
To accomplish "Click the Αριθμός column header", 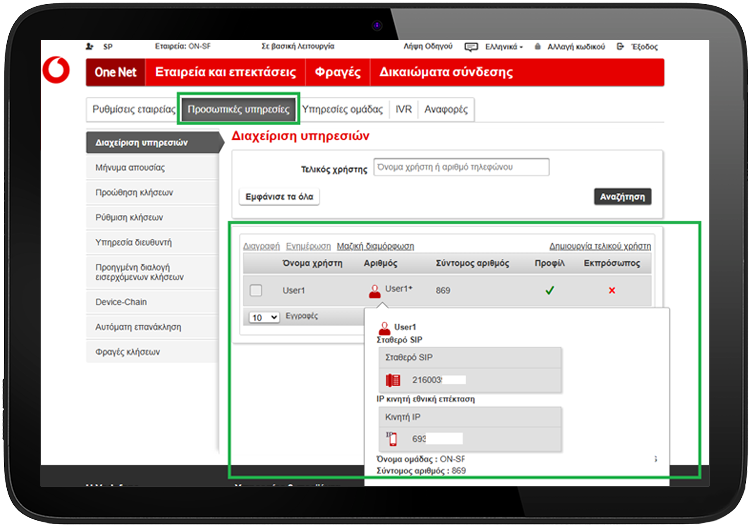I will (x=380, y=263).
